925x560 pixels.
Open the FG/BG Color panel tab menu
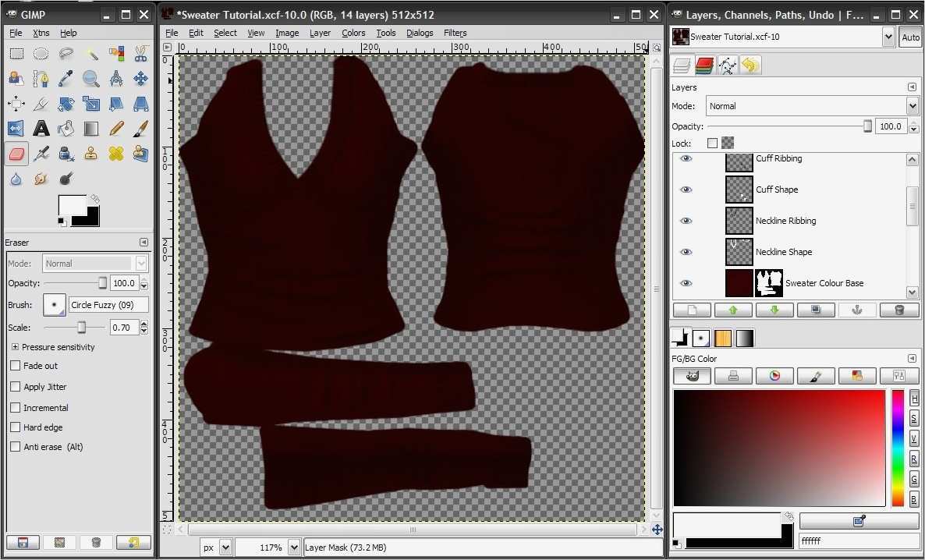(x=912, y=359)
